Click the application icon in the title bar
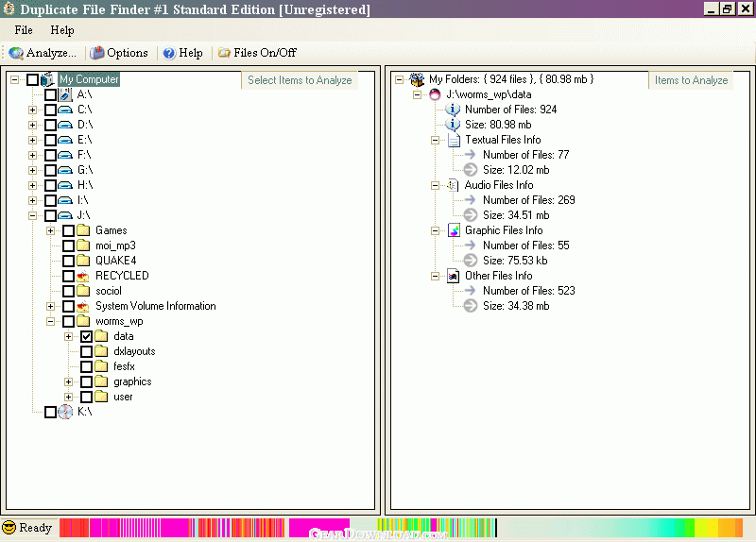This screenshot has height=542, width=756. [x=9, y=8]
